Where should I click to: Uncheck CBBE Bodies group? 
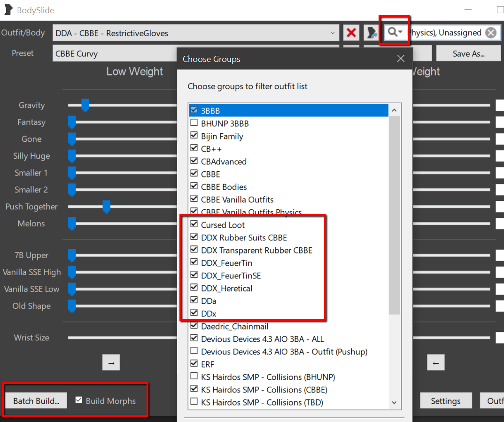[194, 186]
